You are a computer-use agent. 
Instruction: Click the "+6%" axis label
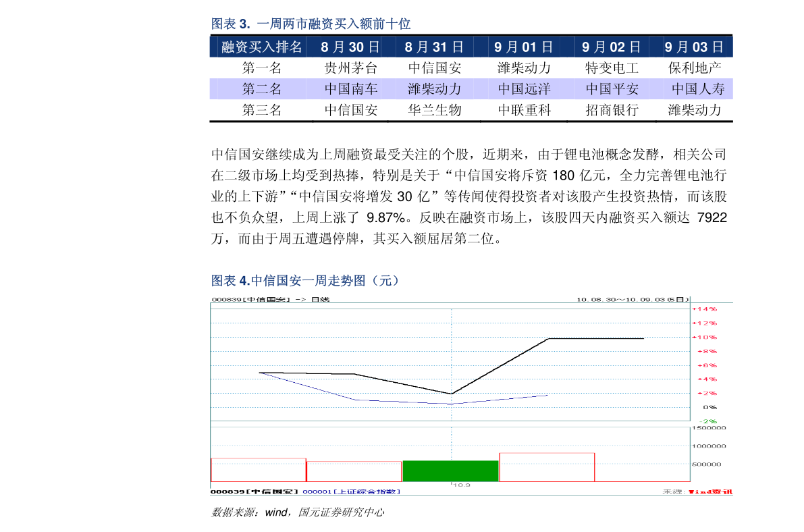click(x=707, y=365)
